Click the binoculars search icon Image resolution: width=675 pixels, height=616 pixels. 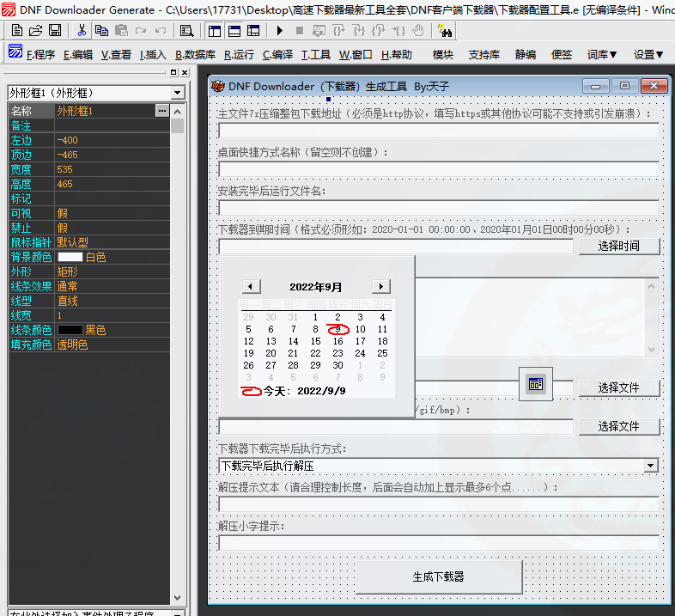coord(445,31)
